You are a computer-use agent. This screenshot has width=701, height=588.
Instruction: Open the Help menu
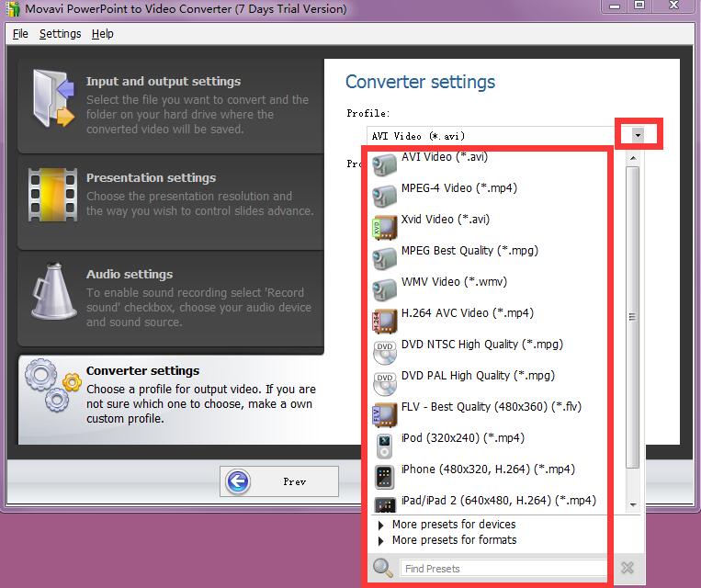[x=102, y=34]
